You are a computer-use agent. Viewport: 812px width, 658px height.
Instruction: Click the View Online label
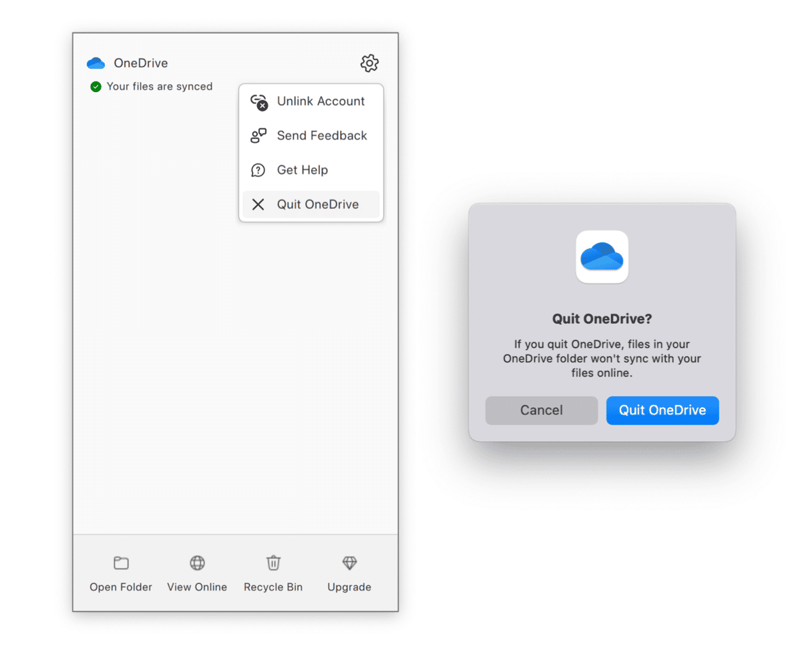197,587
